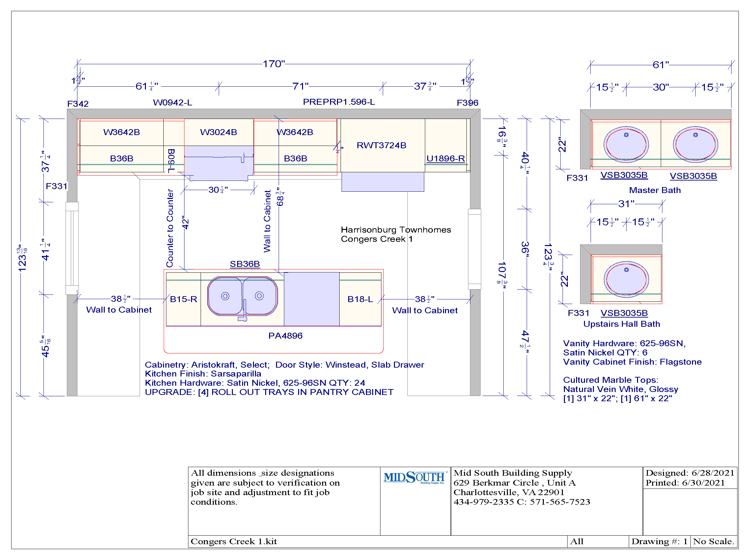
Task: Click the 170" overall dimension text
Action: pos(273,64)
